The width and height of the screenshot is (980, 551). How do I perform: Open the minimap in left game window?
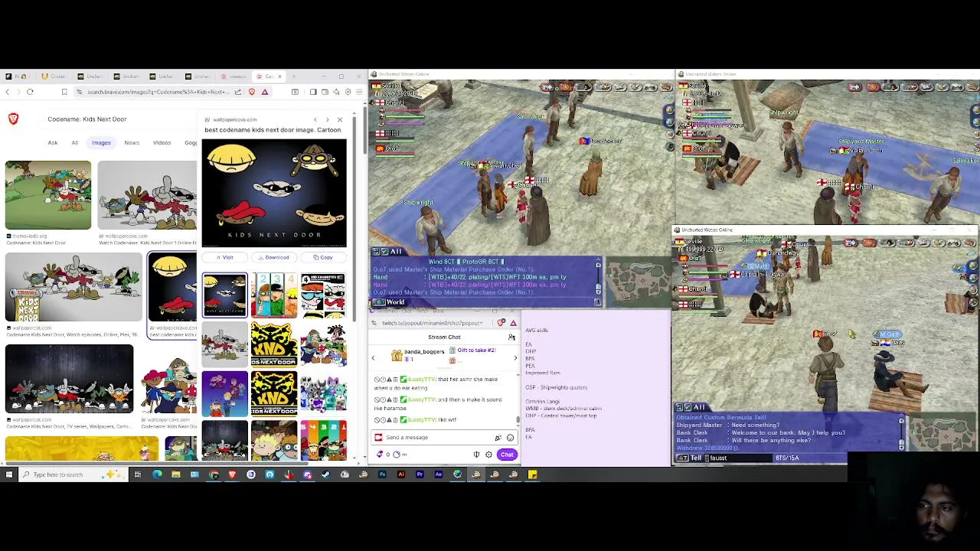click(639, 281)
